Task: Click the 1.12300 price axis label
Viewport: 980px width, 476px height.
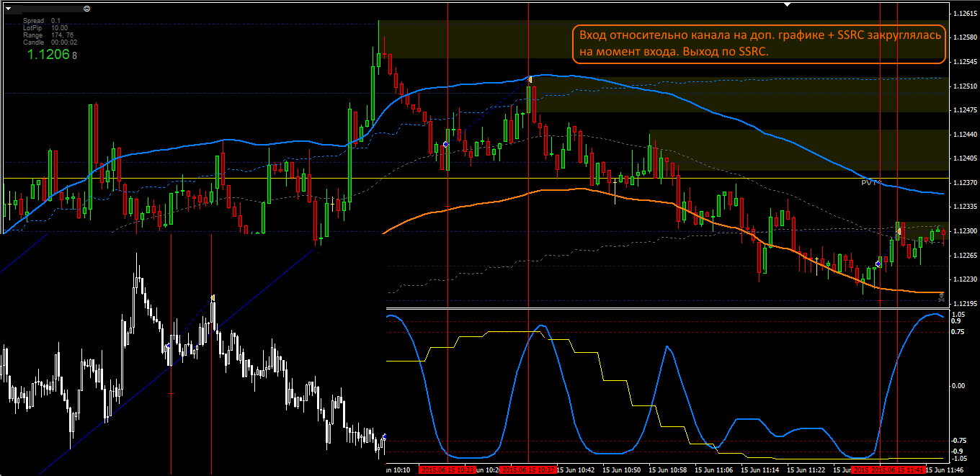Action: (964, 231)
